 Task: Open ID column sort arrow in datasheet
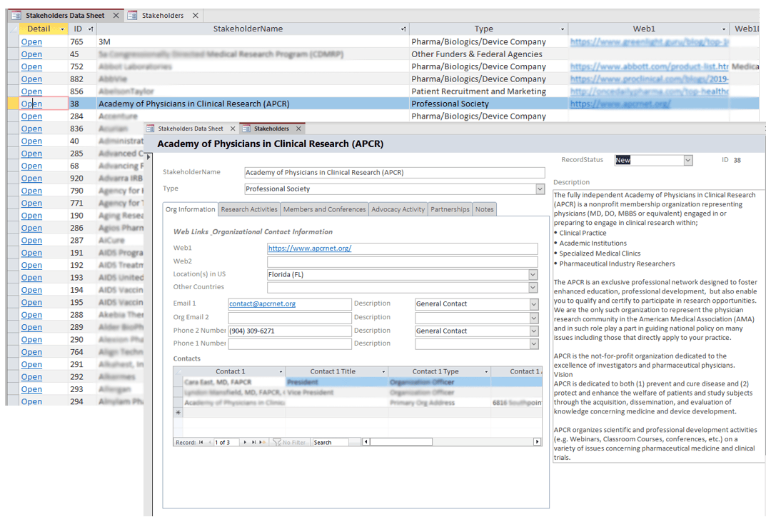click(x=91, y=29)
